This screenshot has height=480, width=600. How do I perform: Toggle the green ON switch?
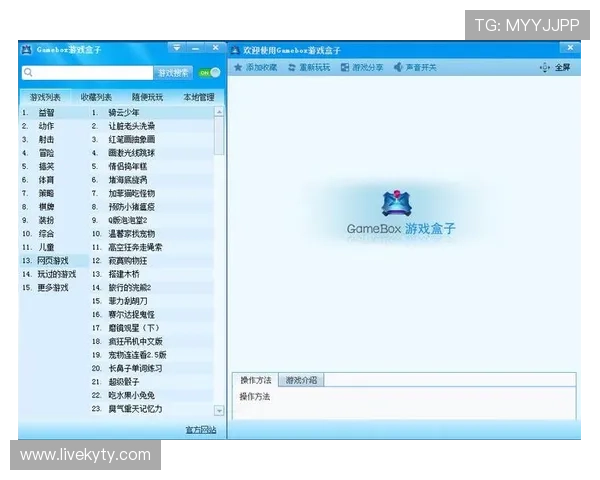[209, 72]
